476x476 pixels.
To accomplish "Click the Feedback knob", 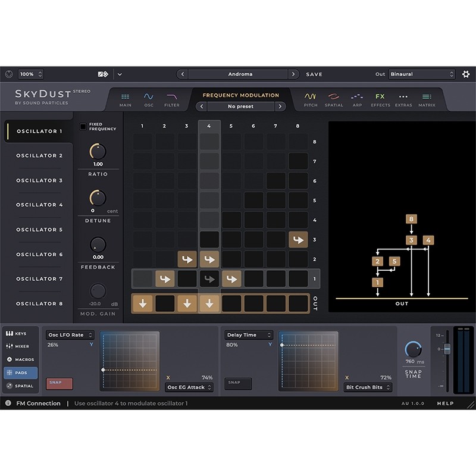I will tap(98, 245).
